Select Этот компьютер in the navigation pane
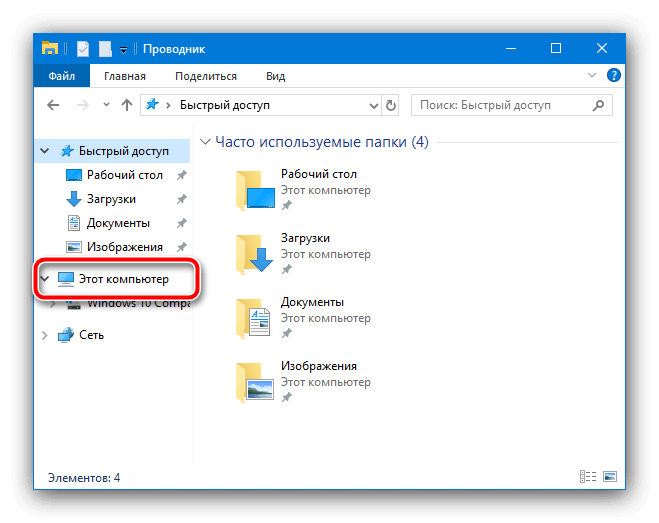This screenshot has width=659, height=523. point(124,279)
